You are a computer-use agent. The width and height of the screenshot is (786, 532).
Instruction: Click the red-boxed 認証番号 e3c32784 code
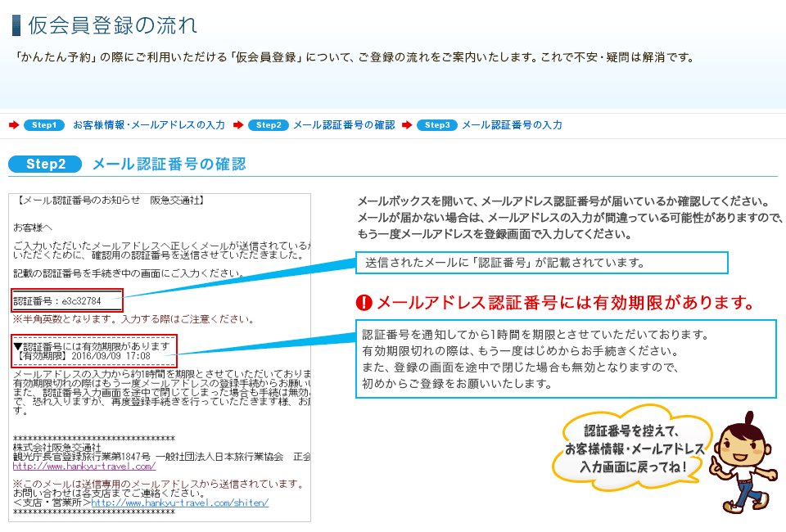pos(66,300)
